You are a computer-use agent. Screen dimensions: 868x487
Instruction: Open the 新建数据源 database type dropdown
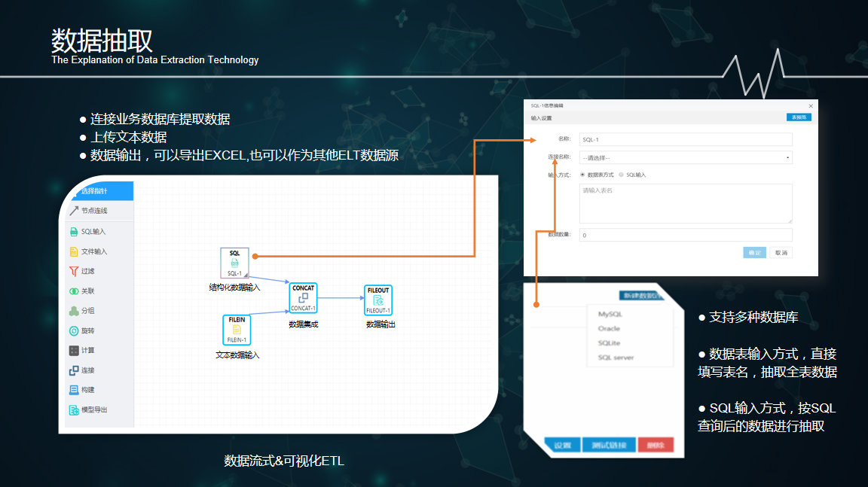pyautogui.click(x=640, y=296)
